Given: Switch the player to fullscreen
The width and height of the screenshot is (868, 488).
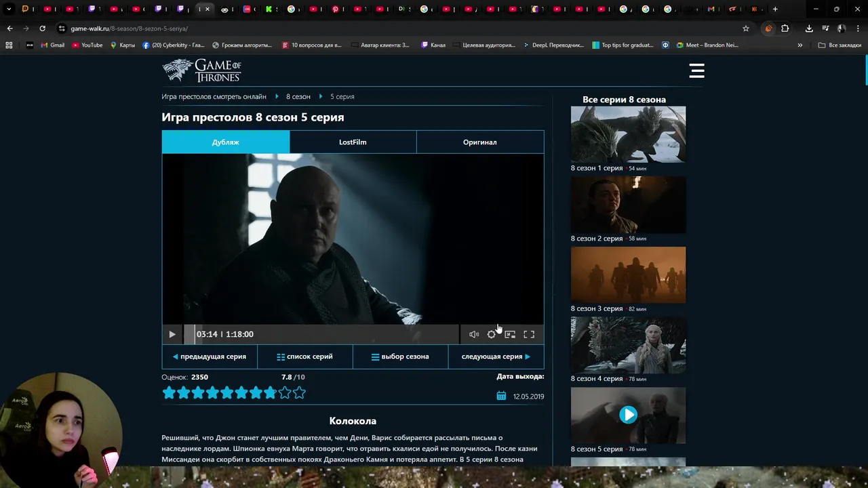Looking at the screenshot, I should (x=529, y=334).
